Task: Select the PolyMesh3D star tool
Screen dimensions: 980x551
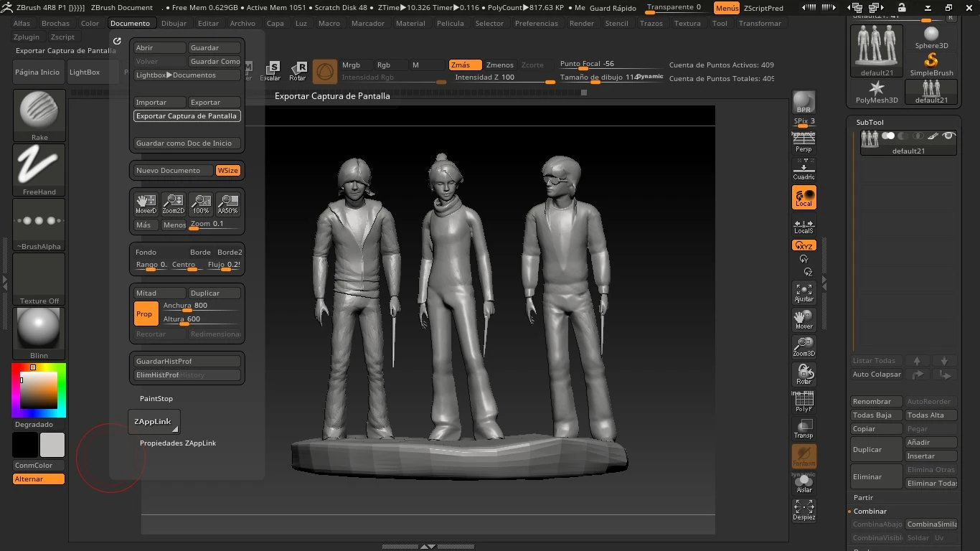Action: coord(877,92)
